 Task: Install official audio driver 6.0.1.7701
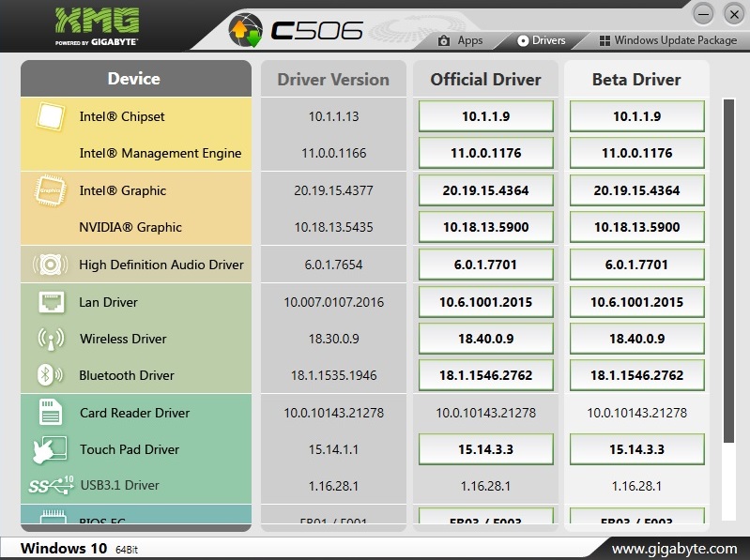tap(485, 265)
